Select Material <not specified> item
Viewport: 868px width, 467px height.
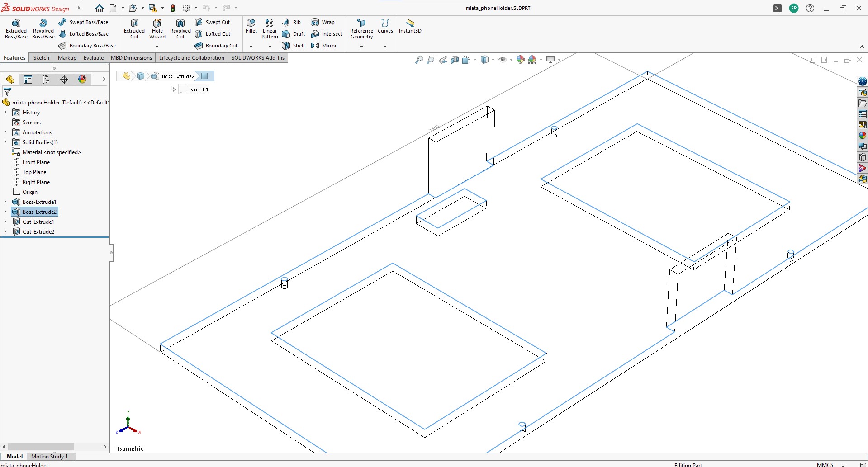pos(47,152)
